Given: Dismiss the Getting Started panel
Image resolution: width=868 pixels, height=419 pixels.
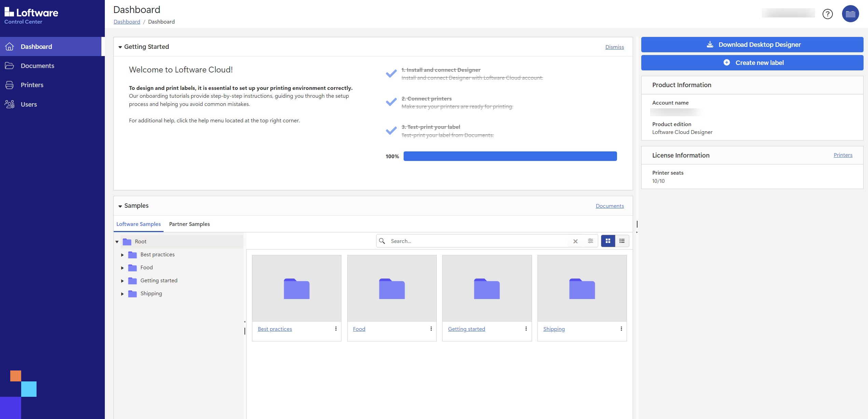Looking at the screenshot, I should [x=614, y=47].
